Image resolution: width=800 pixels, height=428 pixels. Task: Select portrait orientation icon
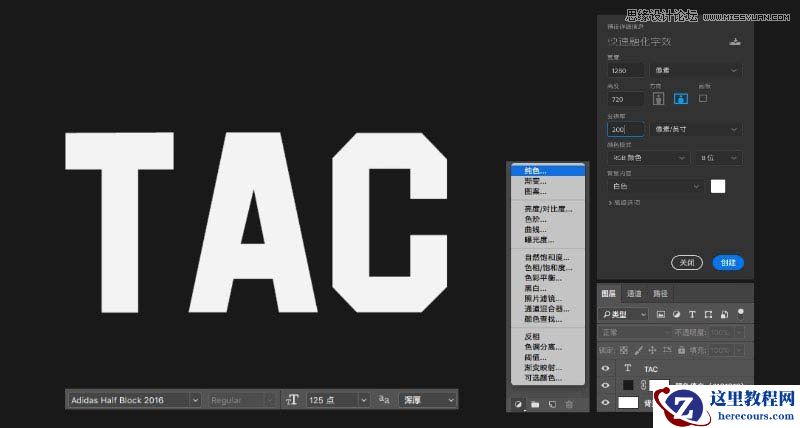658,98
